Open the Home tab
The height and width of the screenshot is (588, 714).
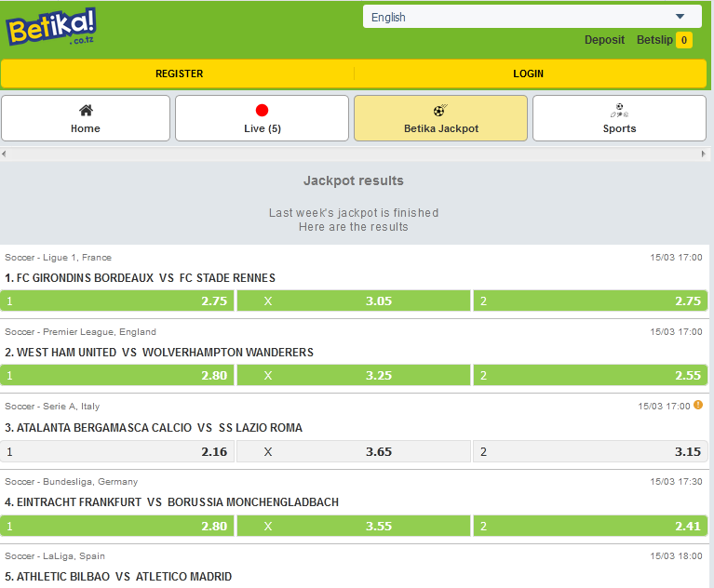coord(86,118)
